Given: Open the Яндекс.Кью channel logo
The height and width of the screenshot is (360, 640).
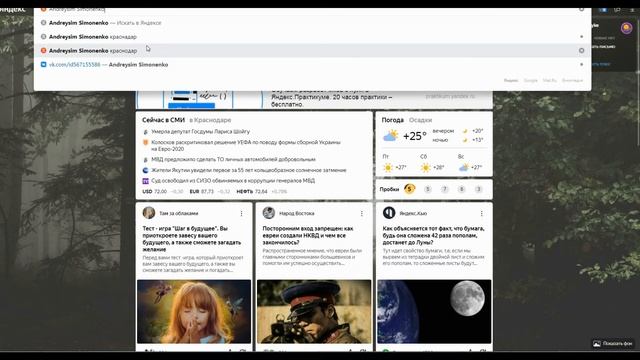Looking at the screenshot, I should (389, 213).
